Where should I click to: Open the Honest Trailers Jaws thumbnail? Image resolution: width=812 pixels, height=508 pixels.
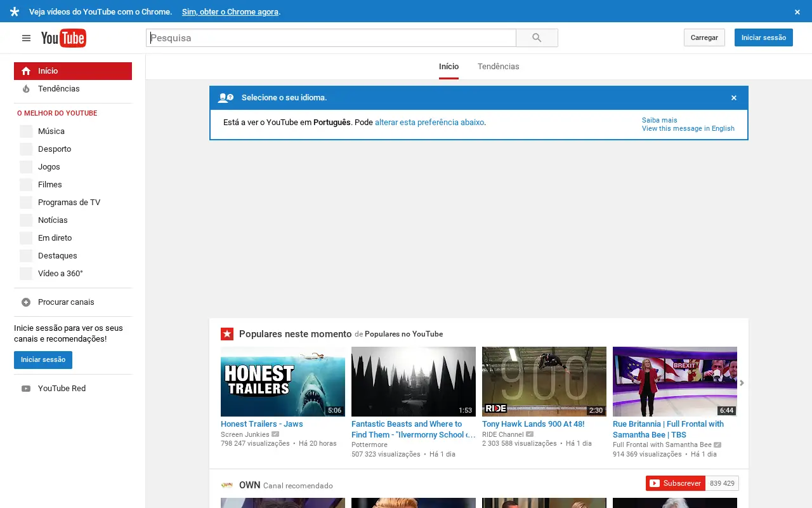[x=283, y=382]
